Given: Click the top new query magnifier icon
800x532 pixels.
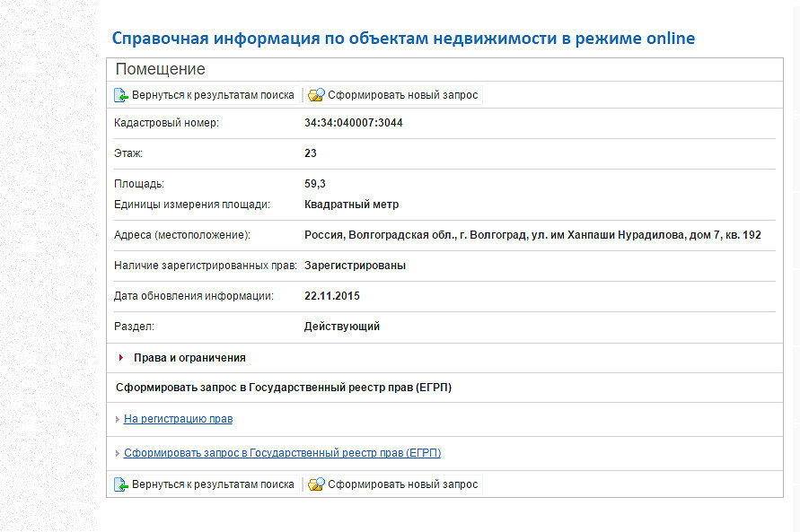Looking at the screenshot, I should [316, 95].
